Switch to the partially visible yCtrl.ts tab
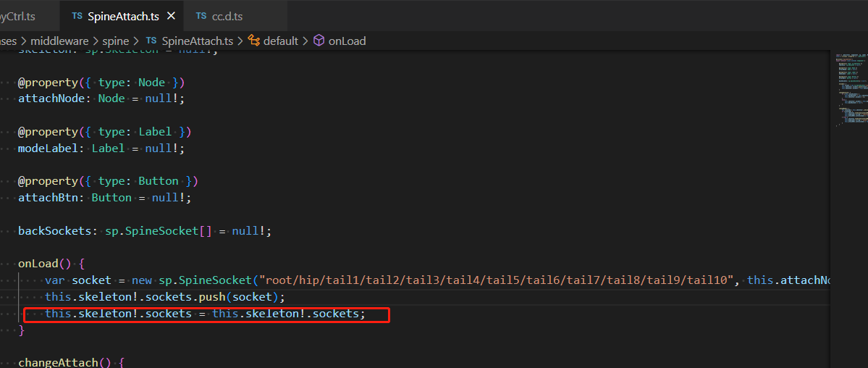The height and width of the screenshot is (368, 868). point(17,16)
